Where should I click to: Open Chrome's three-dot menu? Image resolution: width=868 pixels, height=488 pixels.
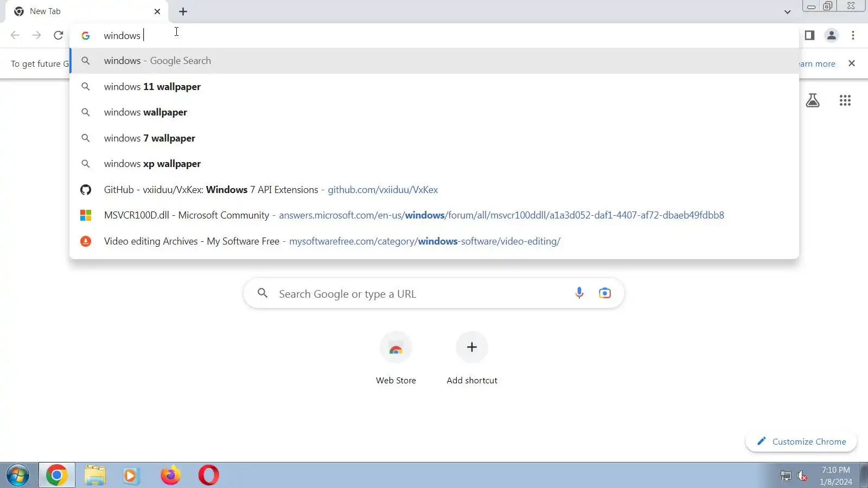pyautogui.click(x=853, y=35)
